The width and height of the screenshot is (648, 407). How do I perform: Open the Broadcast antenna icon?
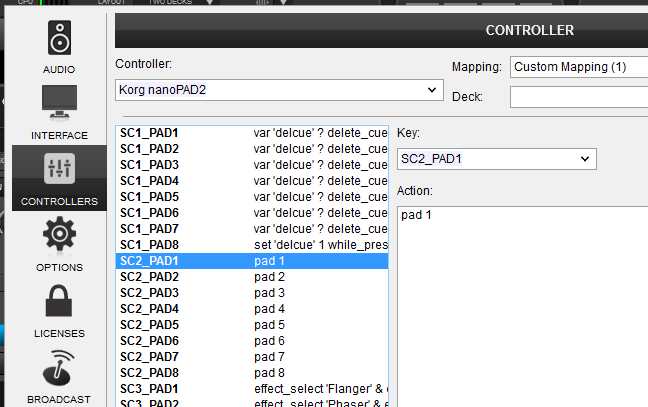point(59,367)
